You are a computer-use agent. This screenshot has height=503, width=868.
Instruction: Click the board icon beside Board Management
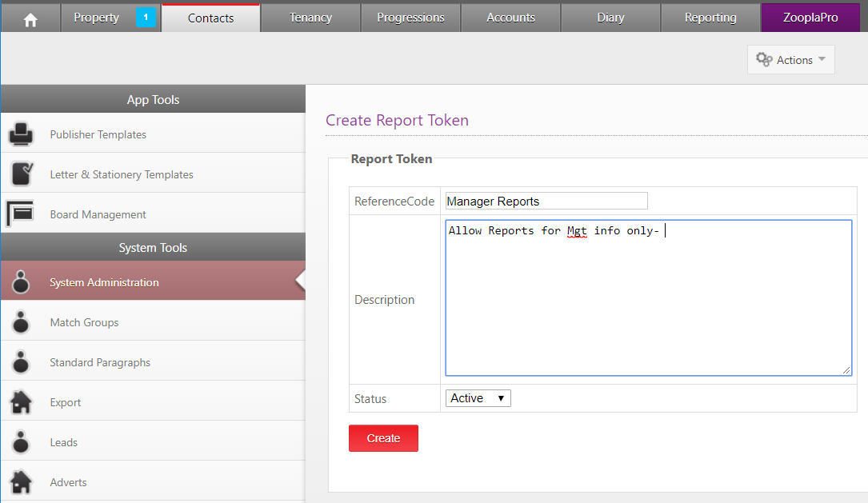pos(20,214)
